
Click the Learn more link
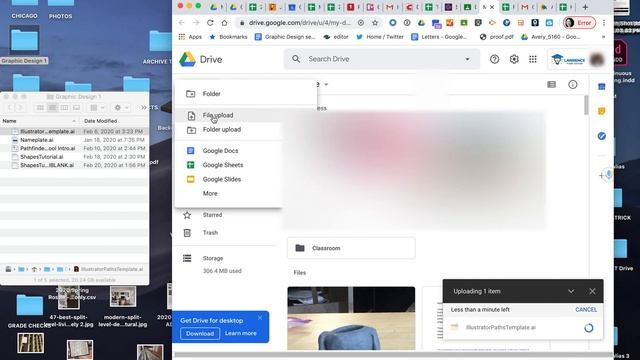[x=240, y=333]
